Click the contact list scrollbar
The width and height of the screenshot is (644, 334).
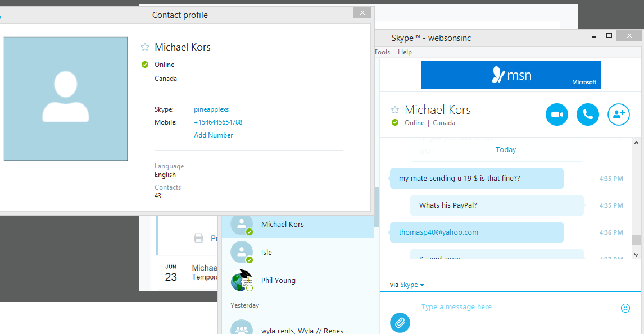(x=376, y=207)
